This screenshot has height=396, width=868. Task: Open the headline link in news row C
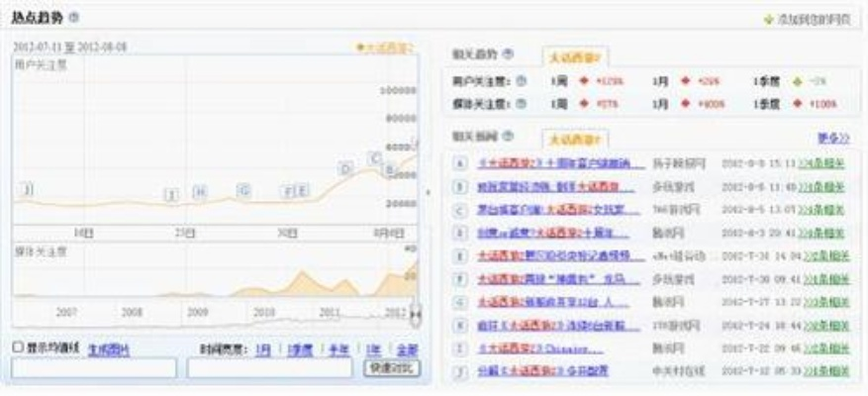point(558,210)
